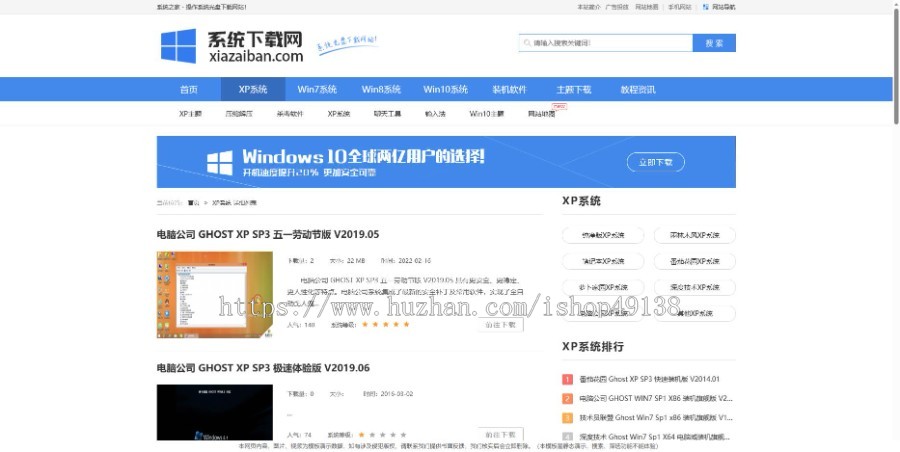Click the red new badge in subnavigation
The image size is (900, 452).
(559, 106)
